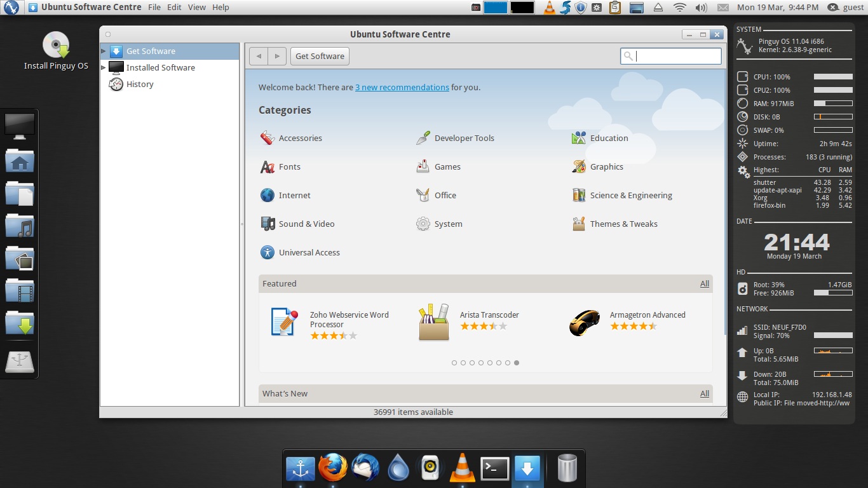Expand the Get Software tree arrow
The height and width of the screenshot is (488, 868).
point(104,51)
